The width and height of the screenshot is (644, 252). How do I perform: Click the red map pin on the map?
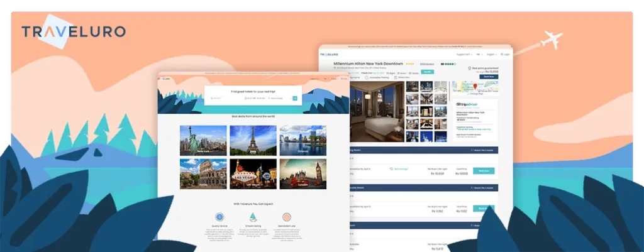tap(475, 86)
